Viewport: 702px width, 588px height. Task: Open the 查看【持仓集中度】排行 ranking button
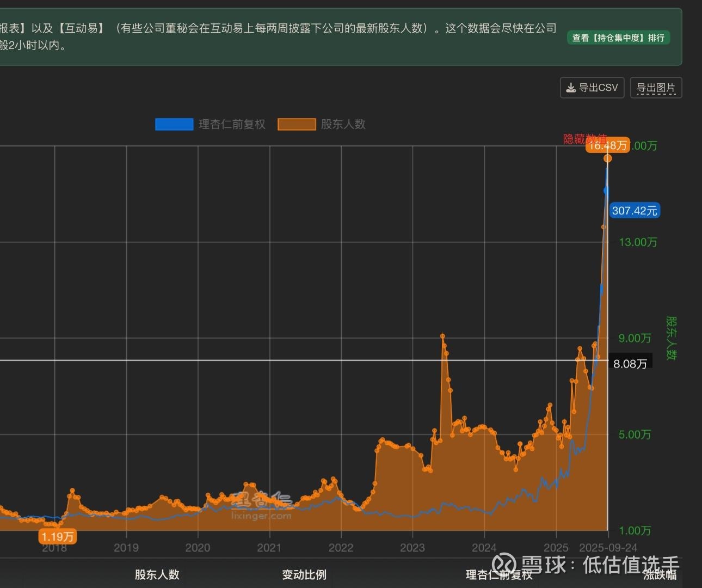coord(618,38)
